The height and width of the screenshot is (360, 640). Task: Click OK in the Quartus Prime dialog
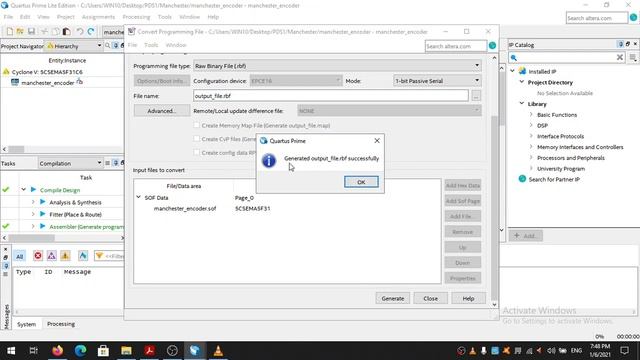tap(361, 182)
